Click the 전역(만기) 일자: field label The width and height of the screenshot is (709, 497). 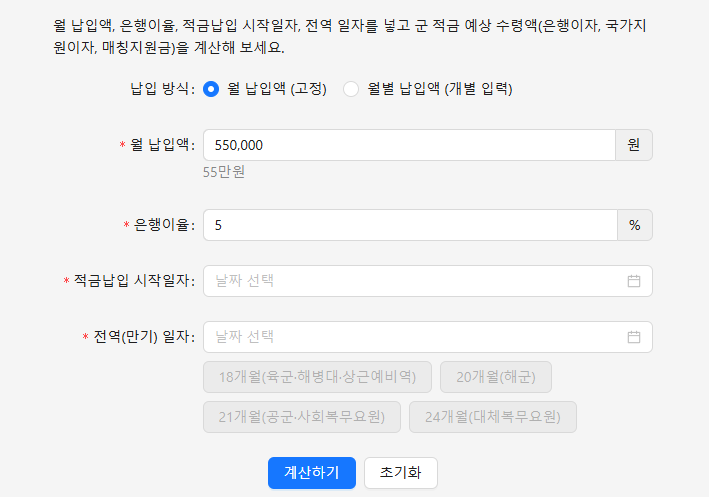point(144,337)
